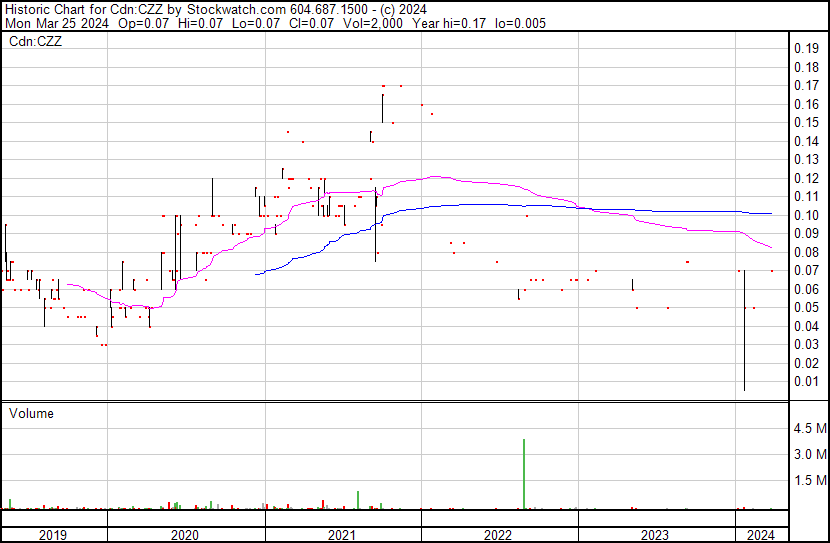This screenshot has height=543, width=830.
Task: Click the 1.5 M volume axis label
Action: (808, 481)
